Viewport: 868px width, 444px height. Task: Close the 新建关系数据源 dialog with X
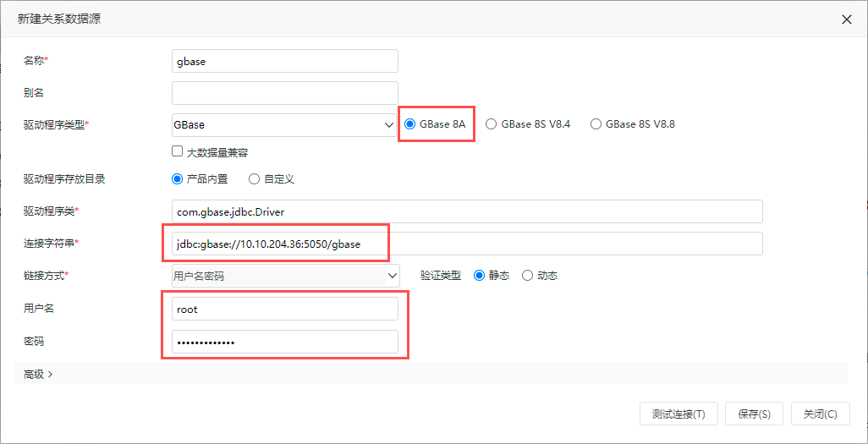(846, 20)
